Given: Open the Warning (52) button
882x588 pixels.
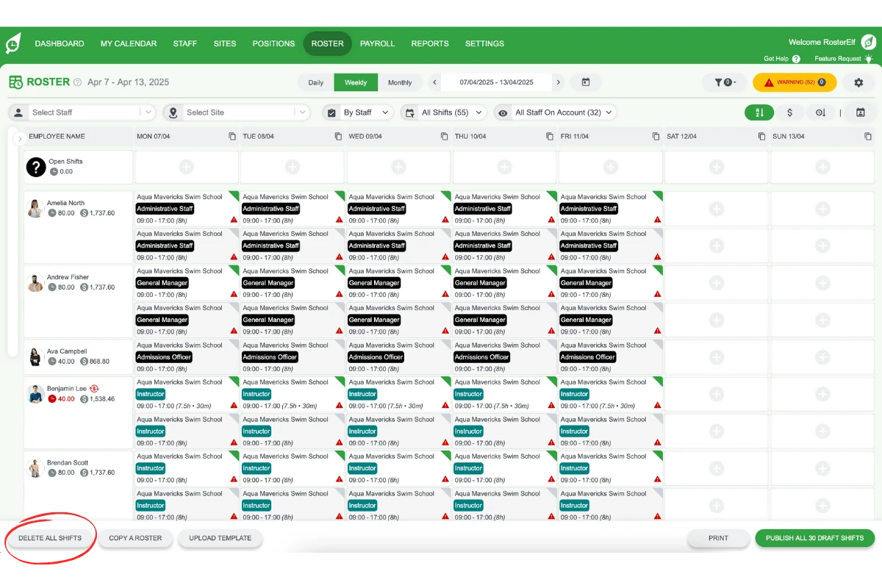Looking at the screenshot, I should point(795,82).
